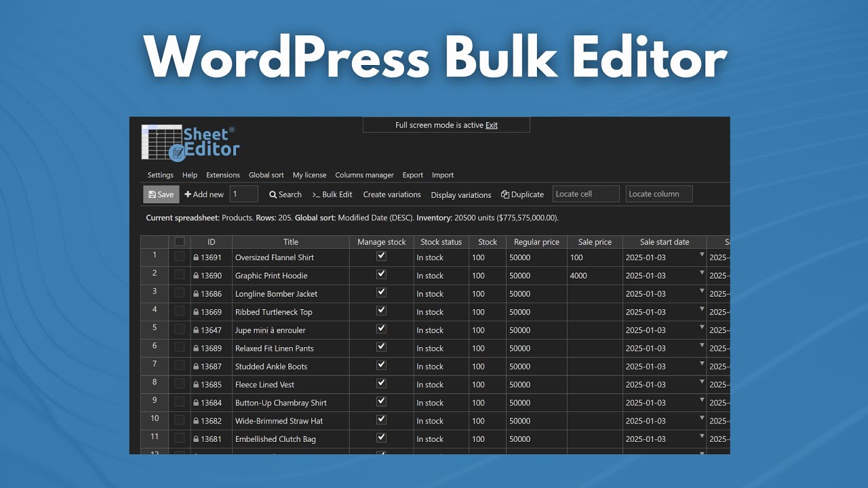Open the Extensions menu
The width and height of the screenshot is (868, 488).
[223, 175]
